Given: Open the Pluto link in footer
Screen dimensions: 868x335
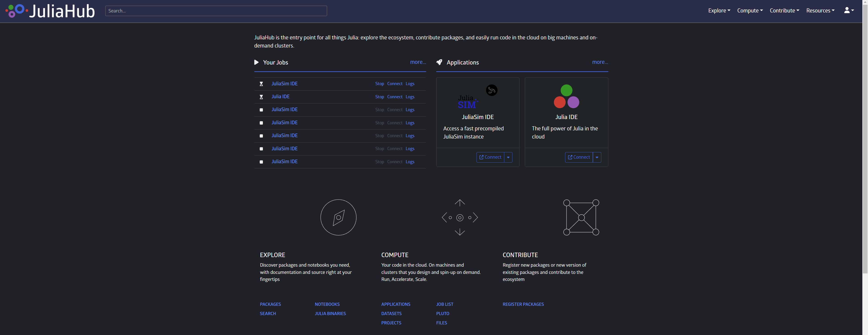Looking at the screenshot, I should click(442, 313).
